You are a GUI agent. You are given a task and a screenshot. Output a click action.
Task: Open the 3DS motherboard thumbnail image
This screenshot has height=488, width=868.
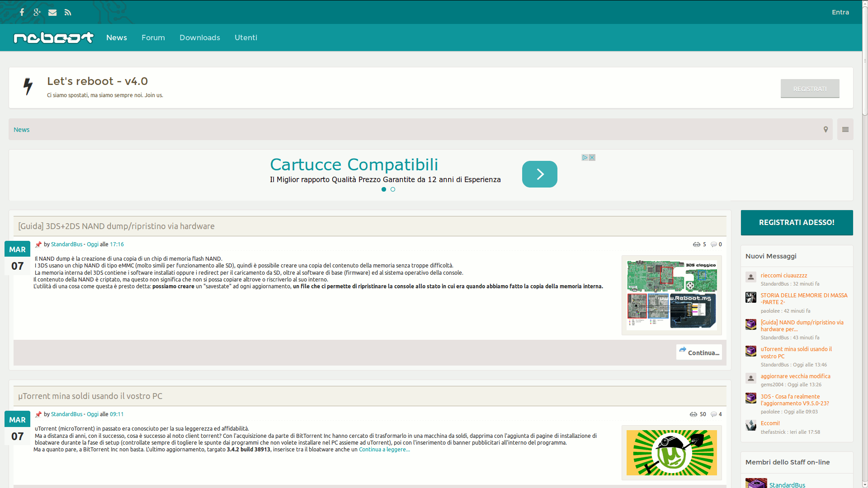(671, 295)
